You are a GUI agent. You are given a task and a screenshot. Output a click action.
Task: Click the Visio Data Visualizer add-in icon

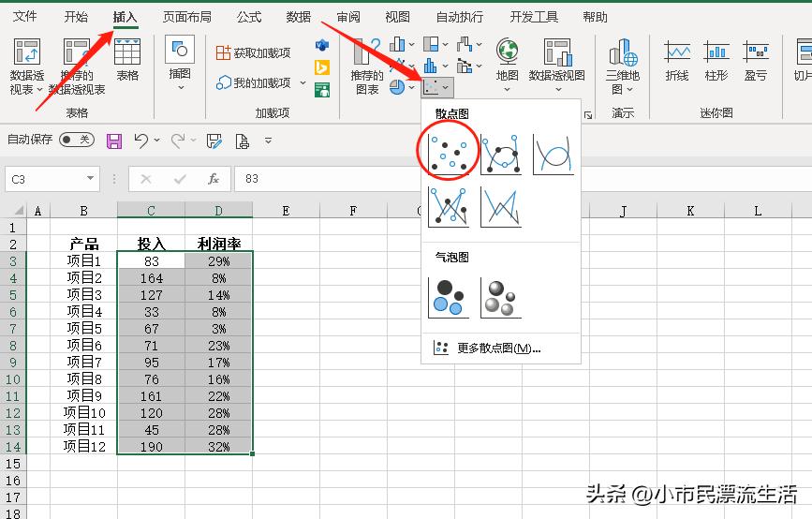coord(322,45)
